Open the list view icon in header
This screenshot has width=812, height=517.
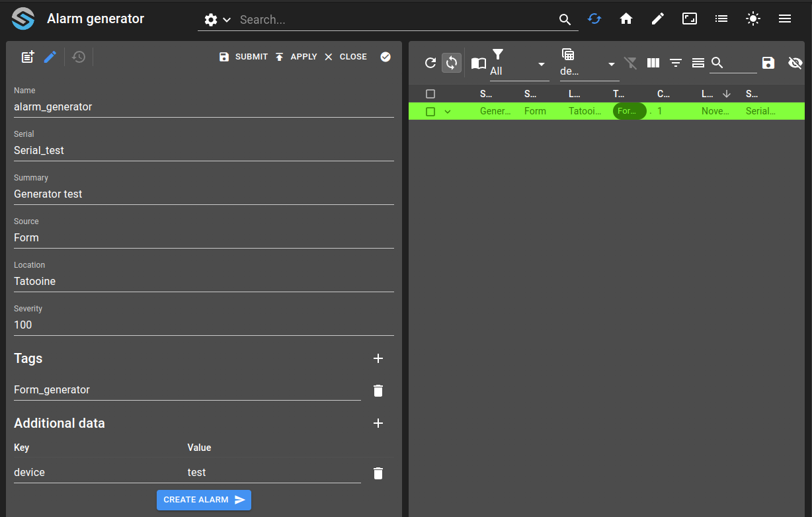click(721, 19)
